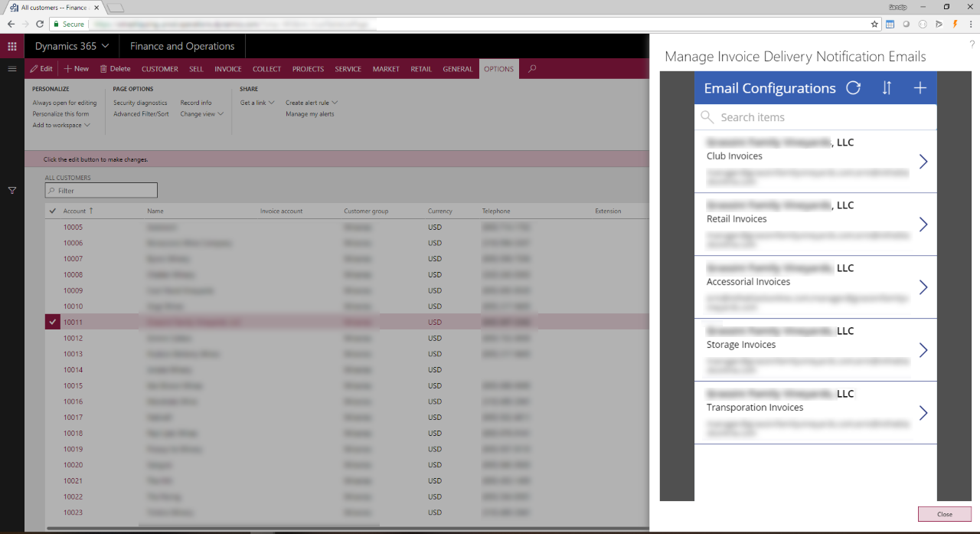
Task: Open the hamburger navigation menu
Action: click(x=12, y=69)
